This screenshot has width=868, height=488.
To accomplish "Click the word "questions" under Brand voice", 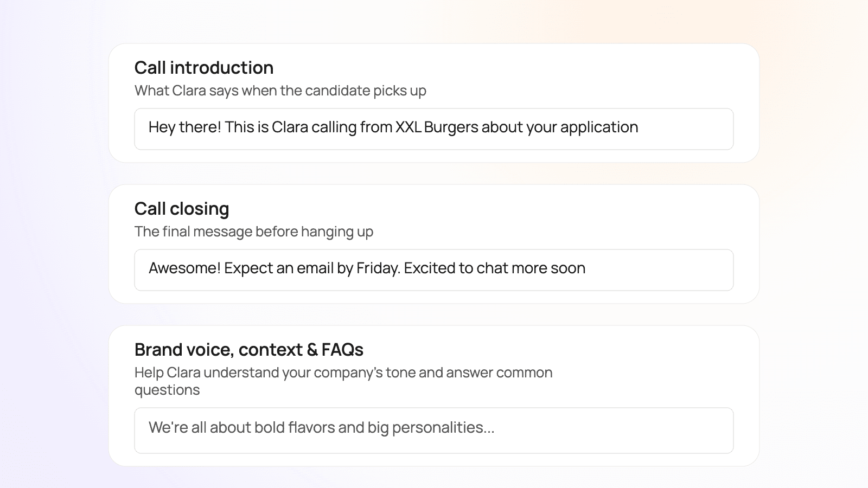I will point(167,390).
